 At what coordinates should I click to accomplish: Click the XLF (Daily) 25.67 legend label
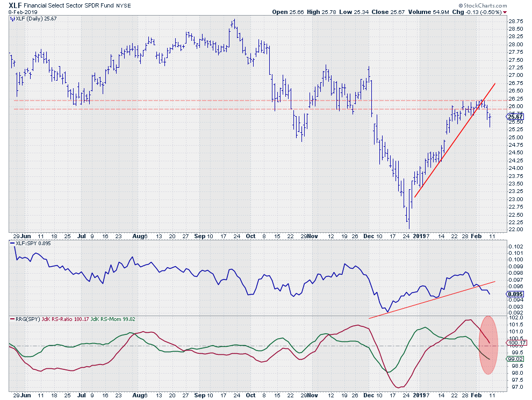37,19
